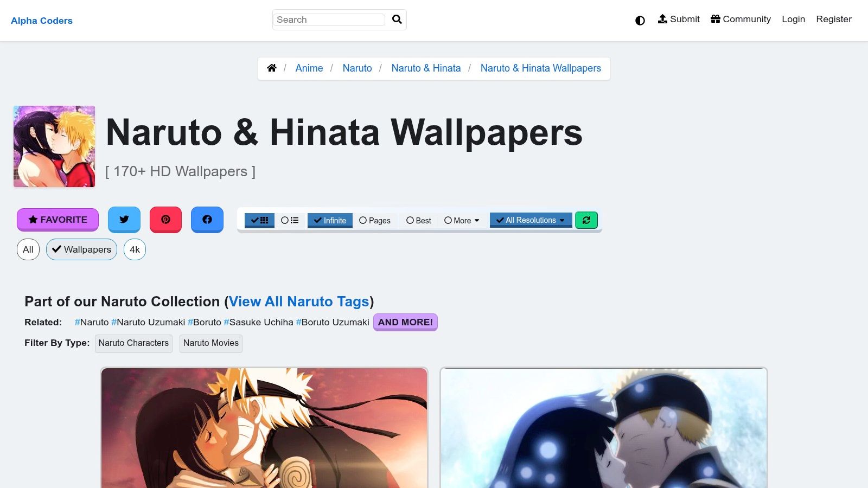
Task: Toggle dark mode contrast icon
Action: coord(640,21)
